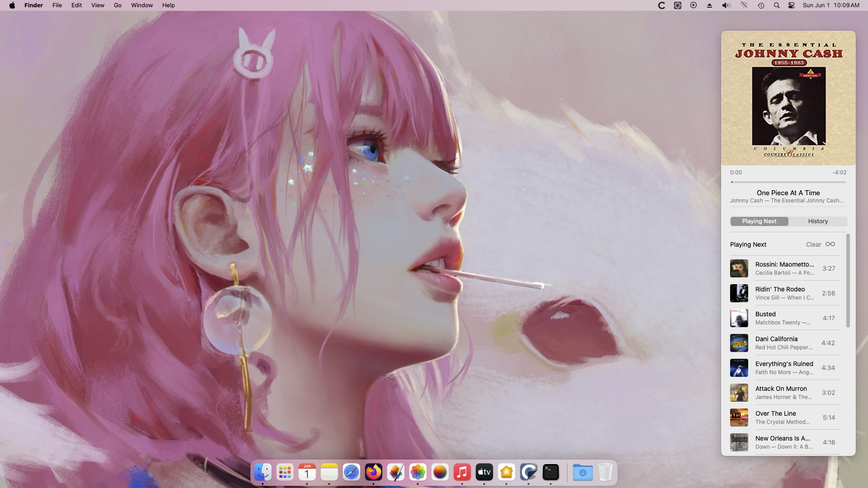Click the song progress slider track
The height and width of the screenshot is (488, 868).
pos(788,182)
